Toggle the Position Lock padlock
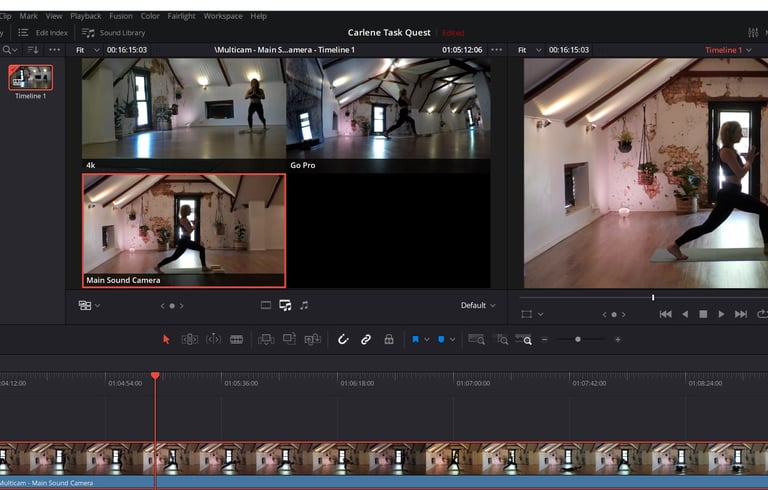 tap(389, 339)
